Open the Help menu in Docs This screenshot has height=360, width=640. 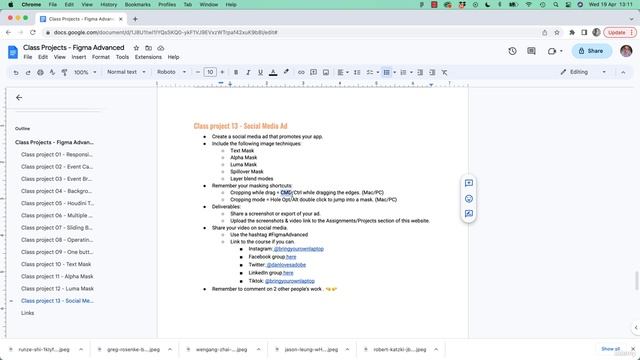point(173,57)
